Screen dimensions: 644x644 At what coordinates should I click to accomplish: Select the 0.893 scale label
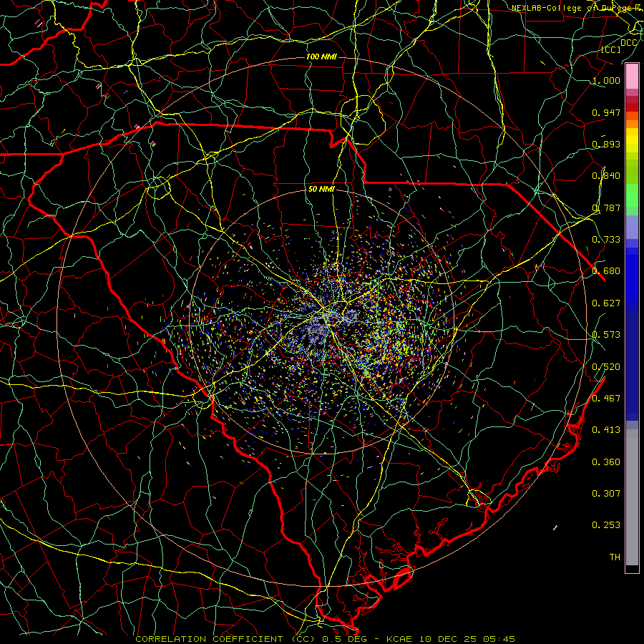coord(606,144)
